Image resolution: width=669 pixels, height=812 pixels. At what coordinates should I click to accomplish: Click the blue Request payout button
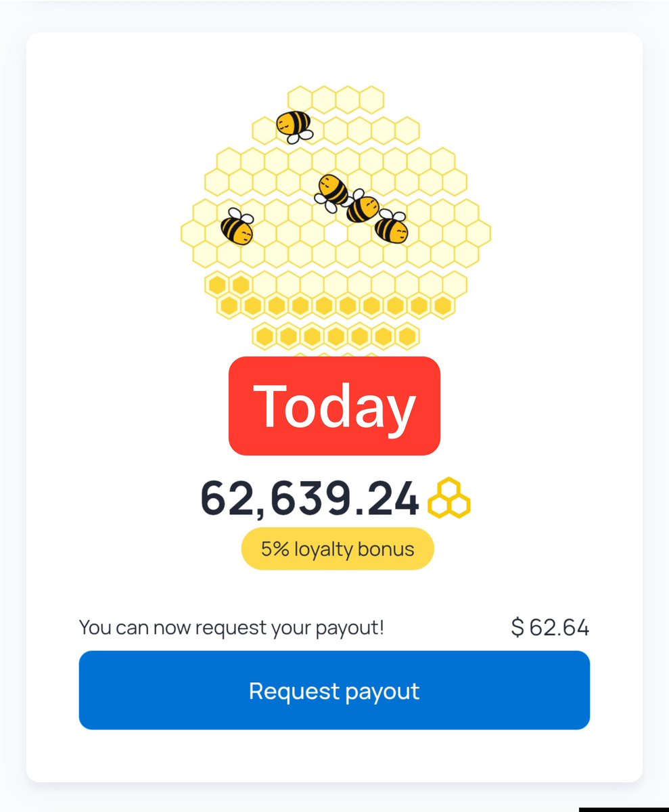coord(334,690)
